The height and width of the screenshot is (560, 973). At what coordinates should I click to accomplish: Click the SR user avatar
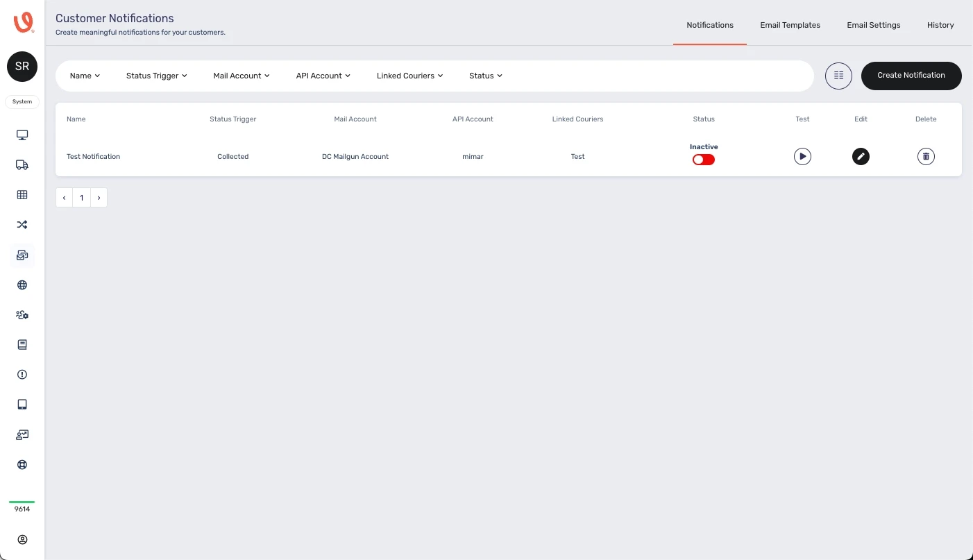click(22, 67)
